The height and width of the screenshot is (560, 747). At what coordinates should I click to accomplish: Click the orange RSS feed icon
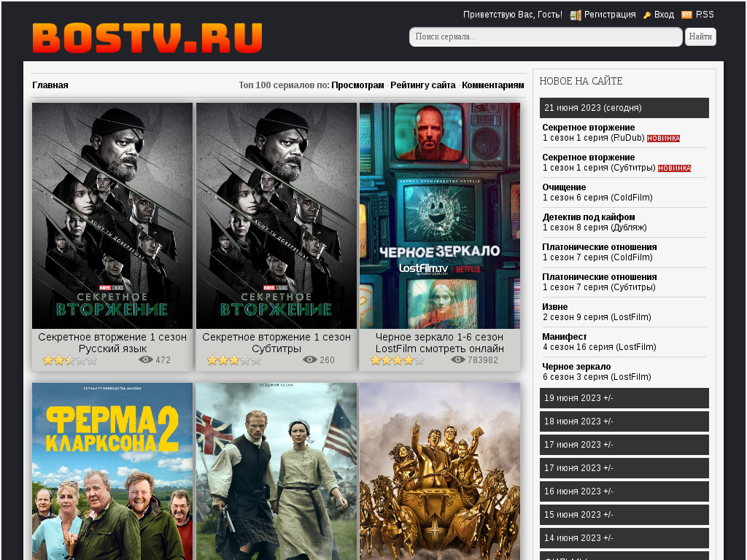(686, 15)
